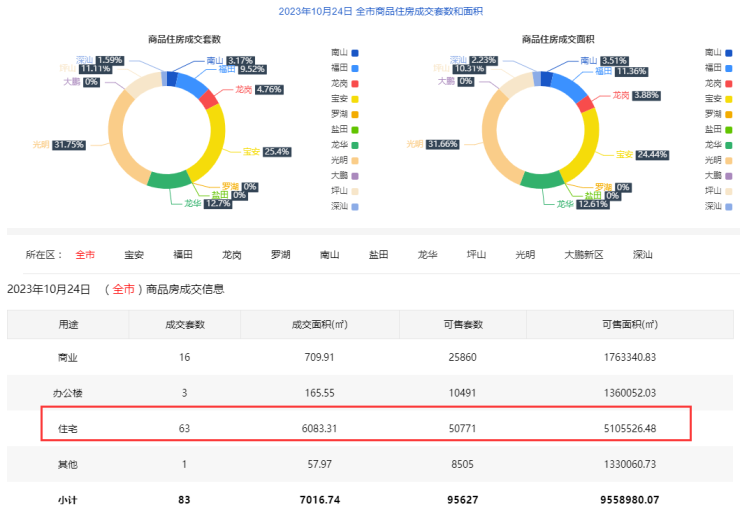Viewport: 740px width, 514px height.
Task: Click the 成交面积(㎡) column header
Action: 320,325
